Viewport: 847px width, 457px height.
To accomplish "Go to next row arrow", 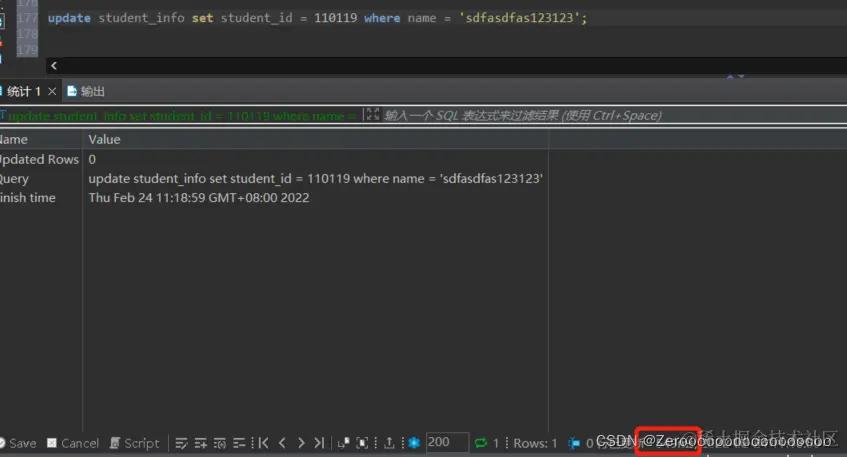I will tap(301, 443).
